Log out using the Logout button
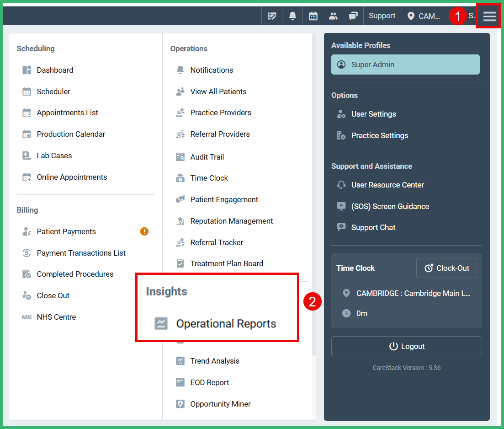Viewport: 504px width, 429px height. pyautogui.click(x=406, y=346)
